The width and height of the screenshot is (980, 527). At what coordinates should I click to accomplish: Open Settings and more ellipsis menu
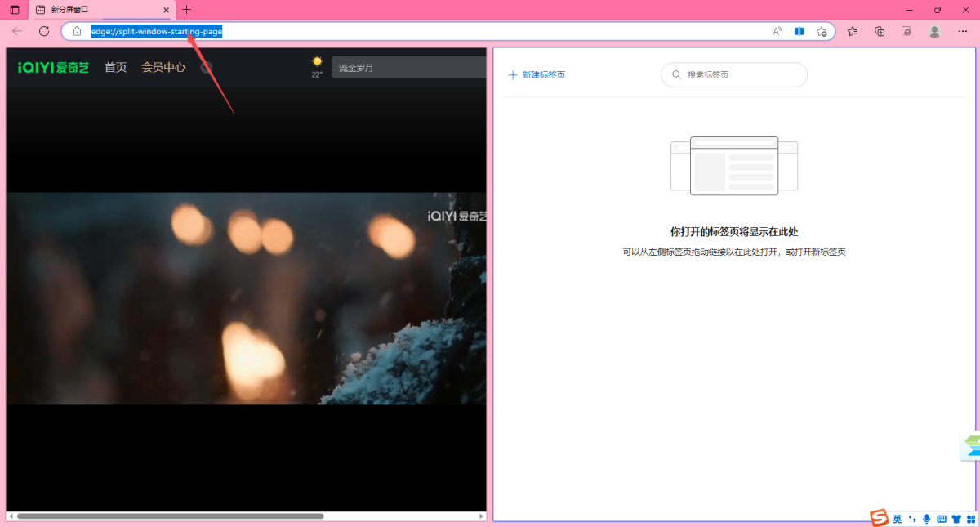pyautogui.click(x=962, y=31)
